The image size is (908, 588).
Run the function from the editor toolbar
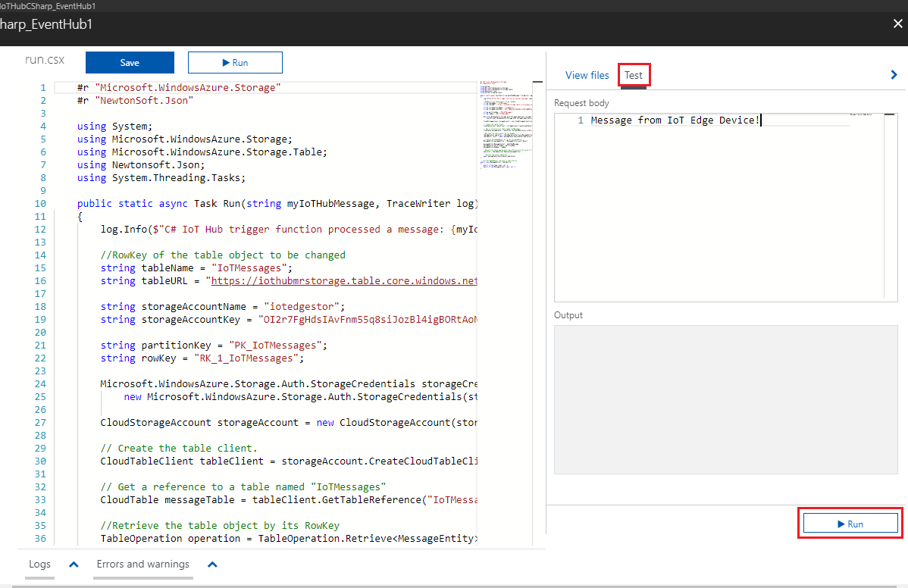235,62
